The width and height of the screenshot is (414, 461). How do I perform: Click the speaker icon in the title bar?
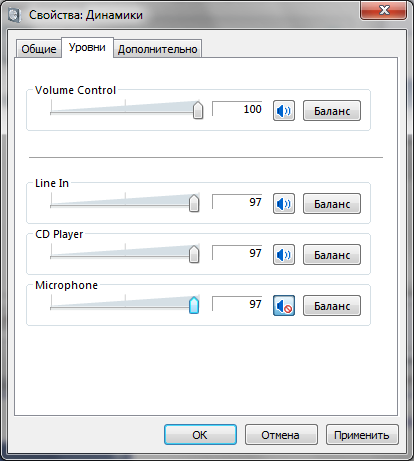click(x=14, y=15)
